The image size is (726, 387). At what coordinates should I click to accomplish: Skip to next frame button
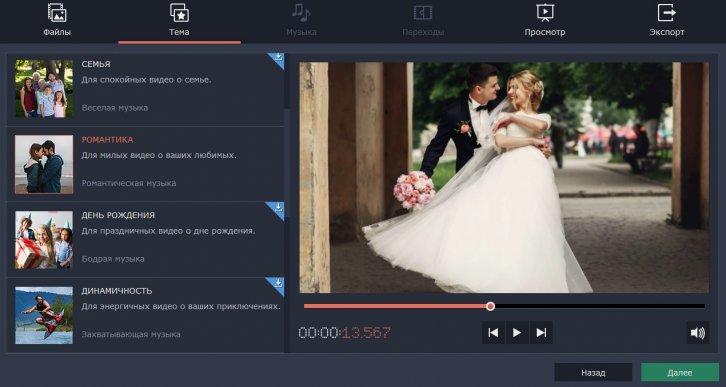coord(541,333)
